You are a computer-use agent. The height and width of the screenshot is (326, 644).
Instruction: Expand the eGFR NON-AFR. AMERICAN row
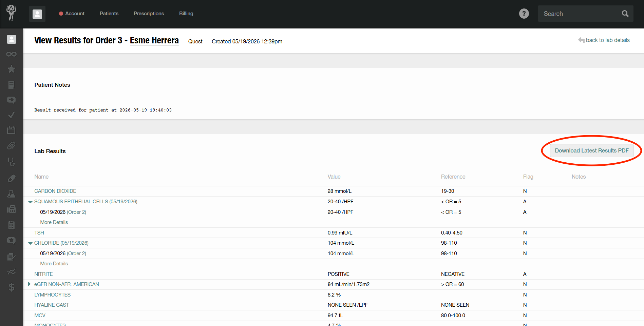[x=29, y=284]
